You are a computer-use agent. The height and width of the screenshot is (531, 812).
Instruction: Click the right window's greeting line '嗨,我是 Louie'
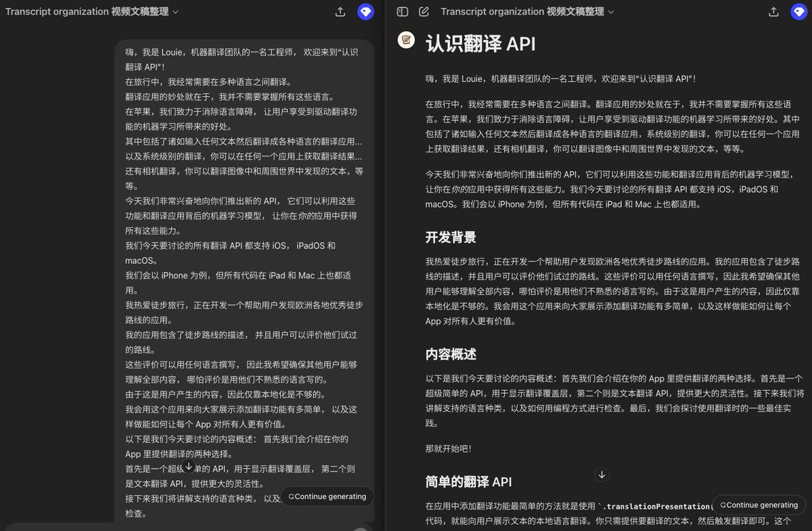tap(561, 79)
